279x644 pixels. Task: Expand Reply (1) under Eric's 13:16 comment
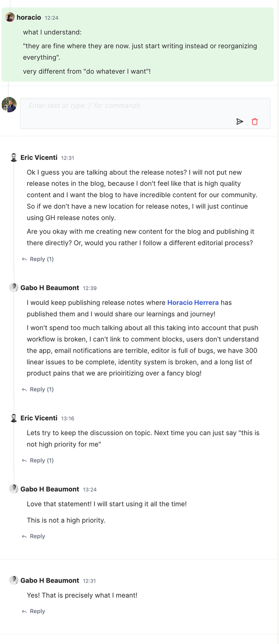(x=38, y=460)
